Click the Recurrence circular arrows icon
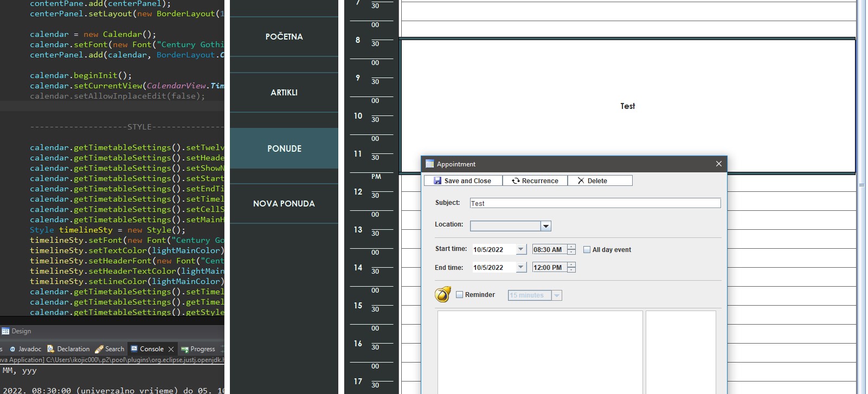Viewport: 868px width, 394px height. pos(516,181)
